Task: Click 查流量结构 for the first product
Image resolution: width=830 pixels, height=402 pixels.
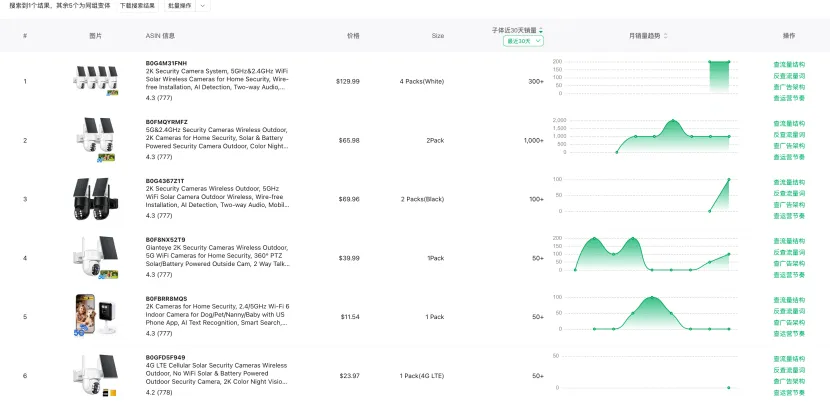Action: coord(788,64)
